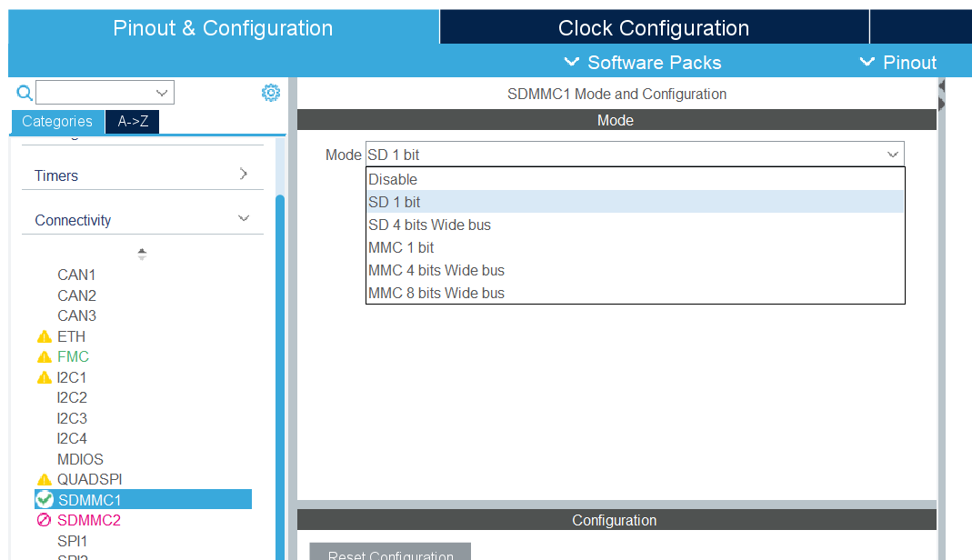The height and width of the screenshot is (560, 972).
Task: Select the A->Z tab
Action: [133, 122]
